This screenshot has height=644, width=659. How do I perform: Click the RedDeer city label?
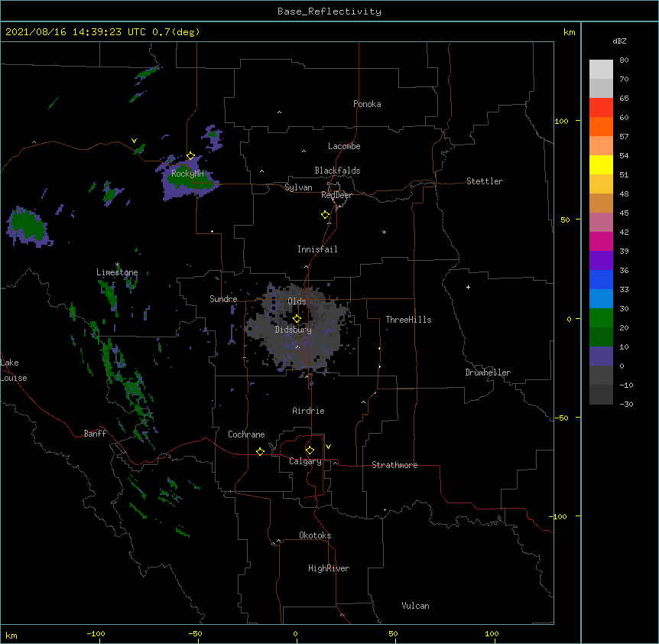[x=336, y=195]
